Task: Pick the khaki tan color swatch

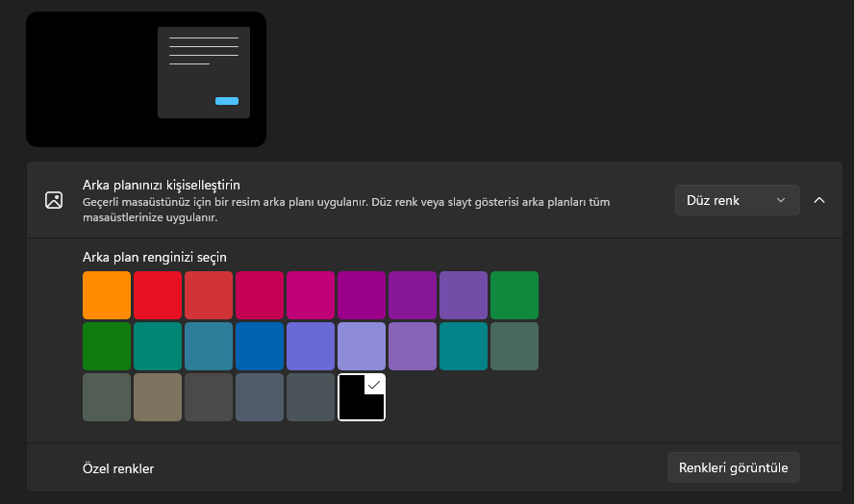Action: coord(158,397)
